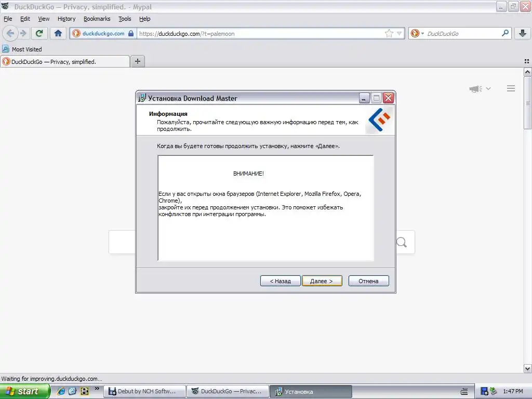532x399 pixels.
Task: Click the blue save-disk tray icon
Action: 485,391
